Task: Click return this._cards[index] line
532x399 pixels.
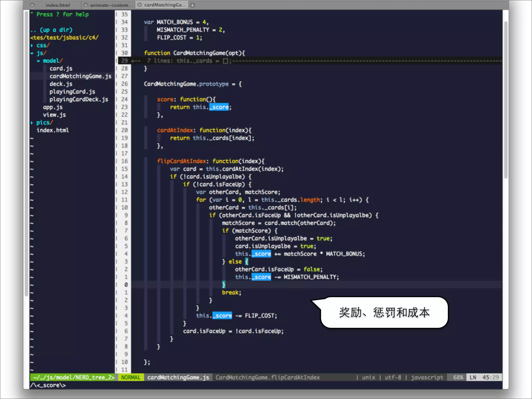Action: coord(212,138)
